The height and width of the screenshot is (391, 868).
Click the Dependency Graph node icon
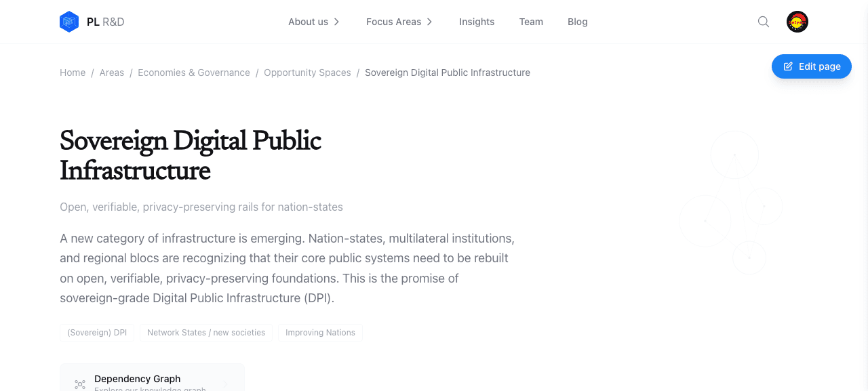point(80,384)
